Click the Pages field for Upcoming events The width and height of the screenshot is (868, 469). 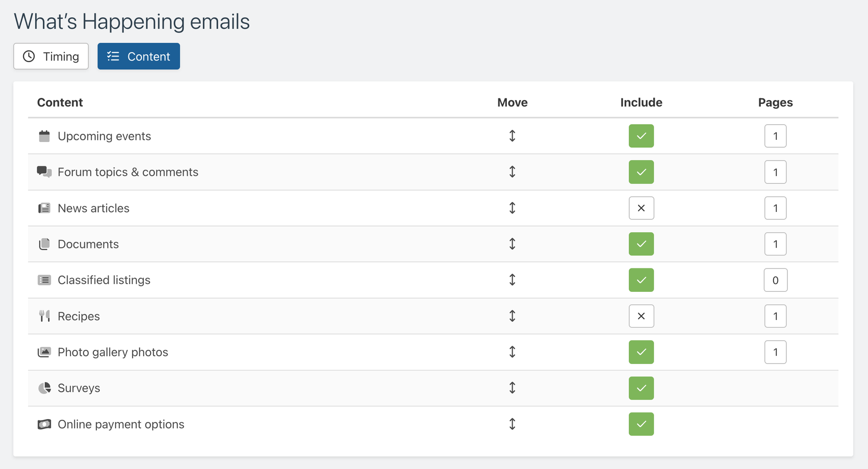pos(776,136)
